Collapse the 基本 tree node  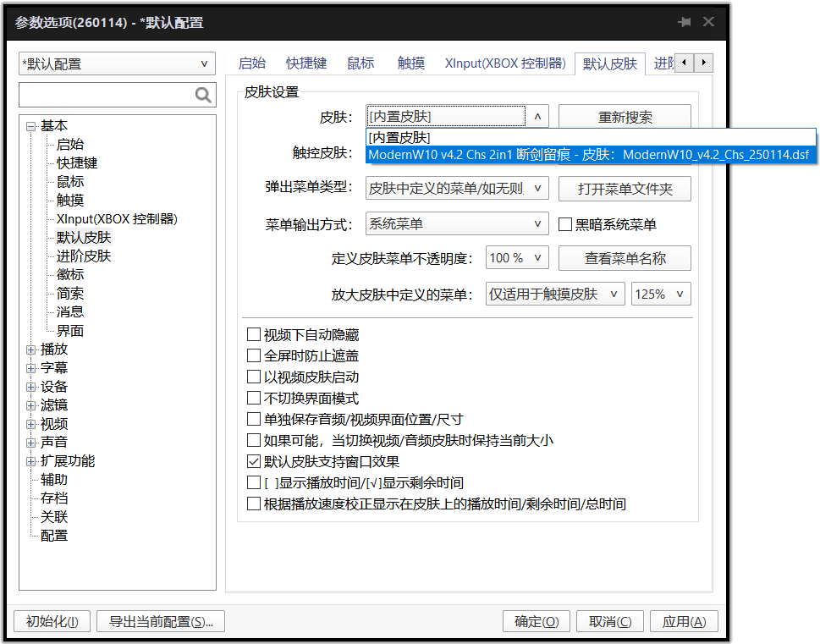31,126
